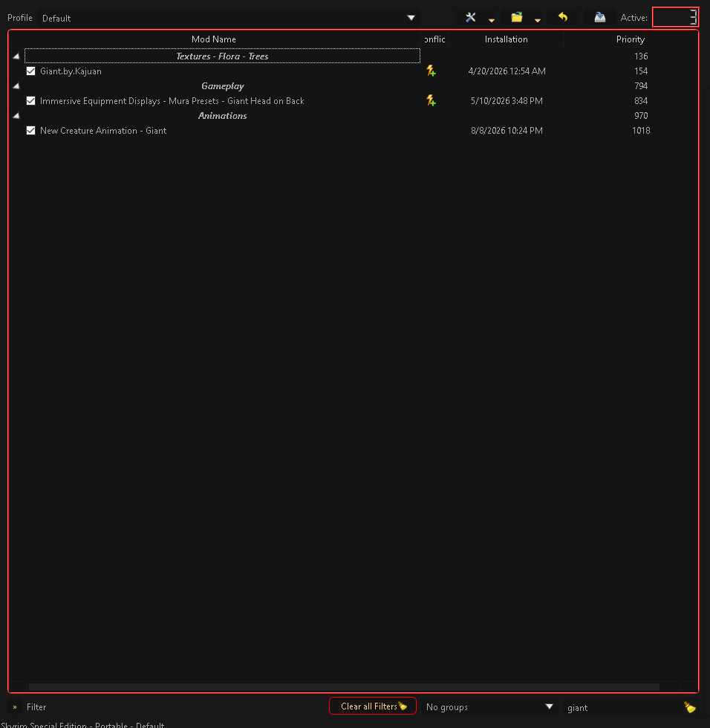This screenshot has height=728, width=710.
Task: Sort by the Mod Name column header
Action: (214, 39)
